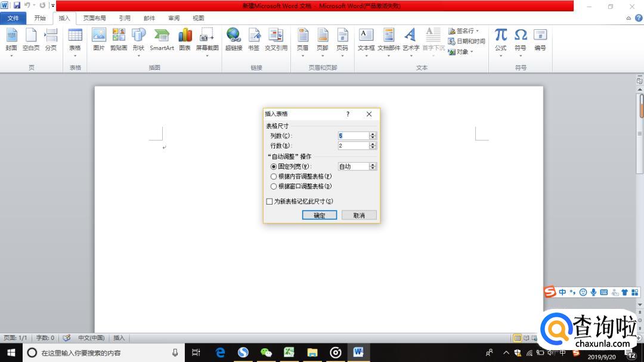Viewport: 644px width, 362px height.
Task: Click the SmartArt icon
Action: (162, 38)
